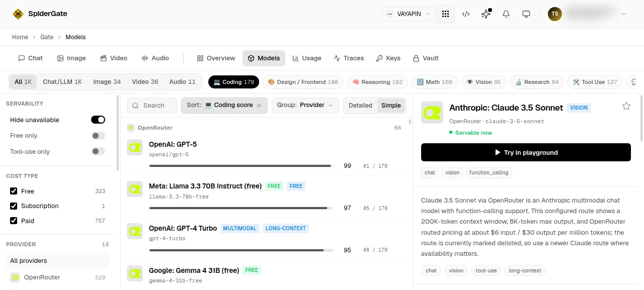Filter by Audio 11 models

pos(182,82)
